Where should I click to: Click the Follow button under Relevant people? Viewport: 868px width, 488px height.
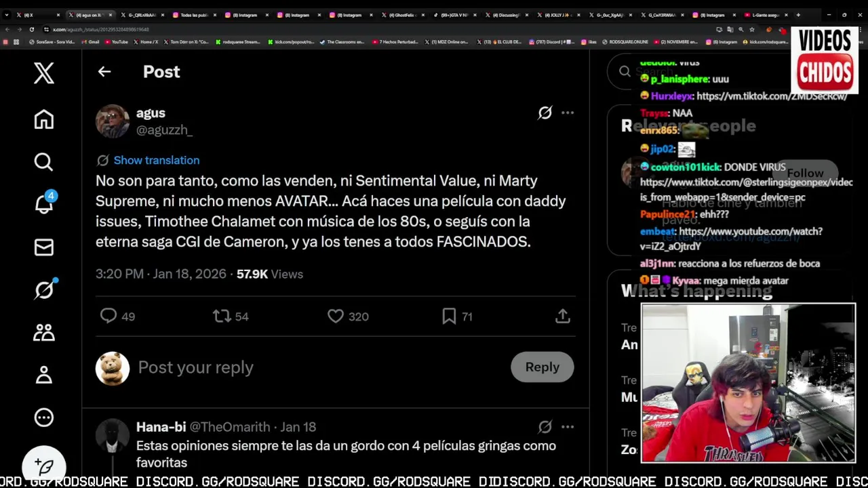(805, 173)
